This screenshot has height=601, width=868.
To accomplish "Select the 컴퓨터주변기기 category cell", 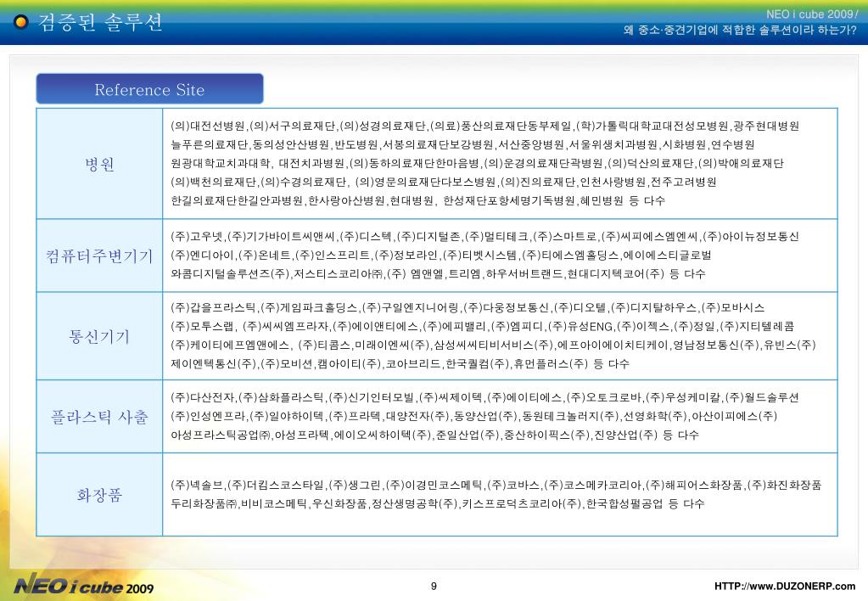I will coord(99,256).
